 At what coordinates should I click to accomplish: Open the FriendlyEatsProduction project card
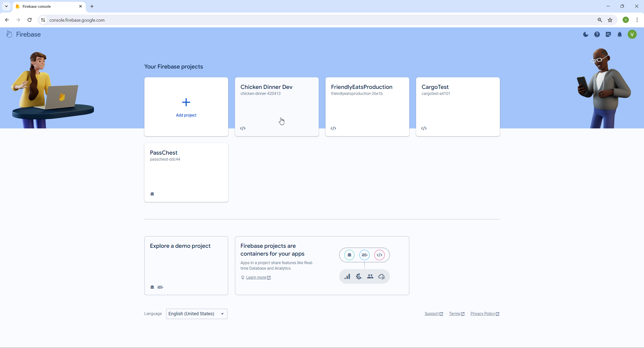pos(367,107)
